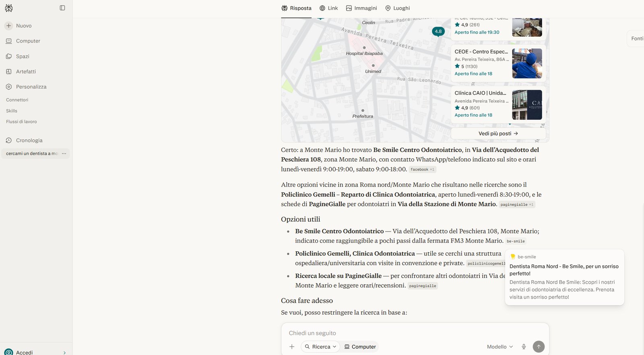644x355 pixels.
Task: Click the 4.8 rating map pin
Action: [x=438, y=31]
